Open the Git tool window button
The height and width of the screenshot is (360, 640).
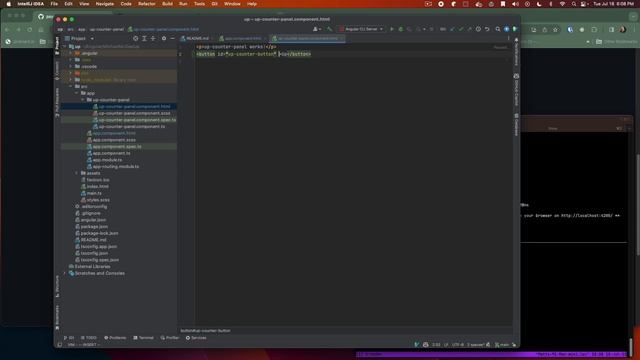tap(69, 338)
